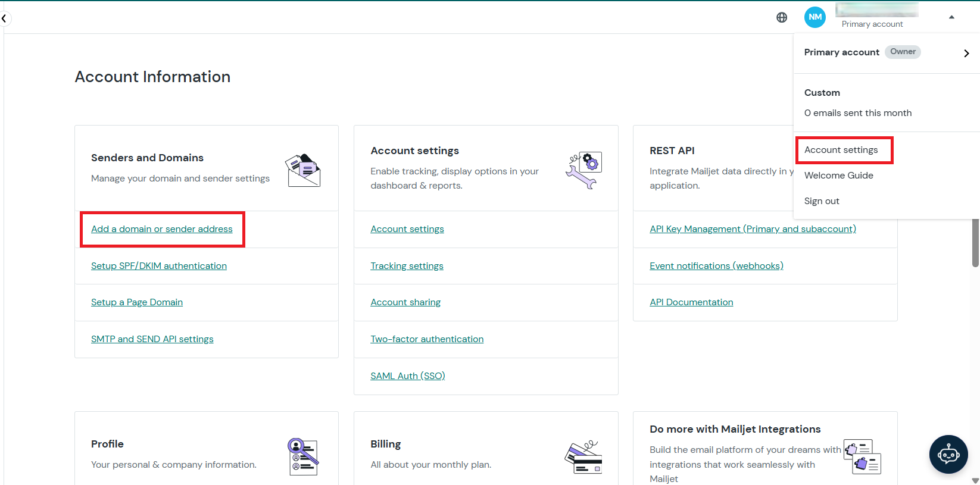Collapse the account menu caret arrow
Image resolution: width=980 pixels, height=485 pixels.
[951, 17]
